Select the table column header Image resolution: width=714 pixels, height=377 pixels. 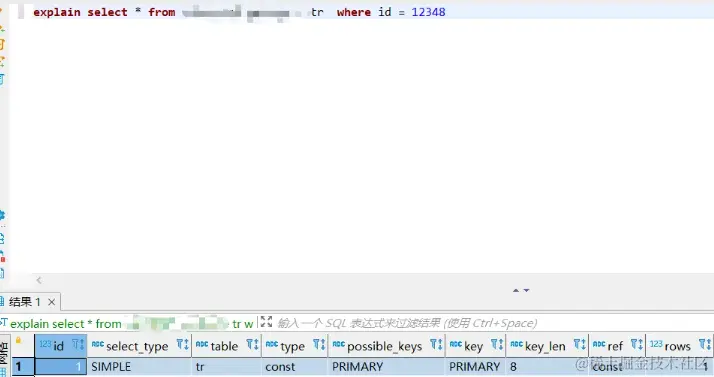coord(226,346)
